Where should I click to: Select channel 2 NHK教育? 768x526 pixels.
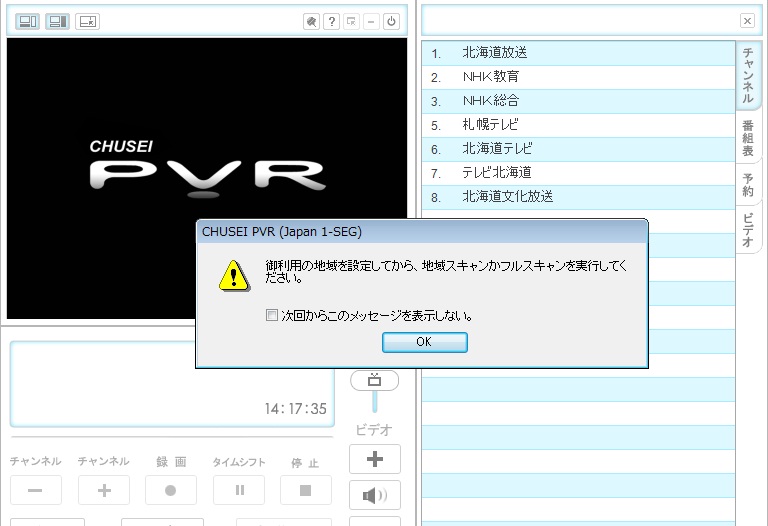(578, 77)
